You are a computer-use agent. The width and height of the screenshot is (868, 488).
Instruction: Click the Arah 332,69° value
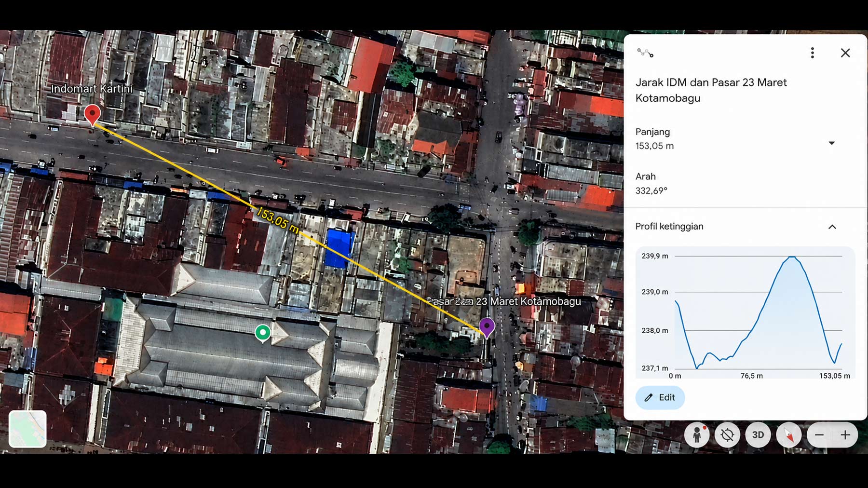pyautogui.click(x=651, y=190)
